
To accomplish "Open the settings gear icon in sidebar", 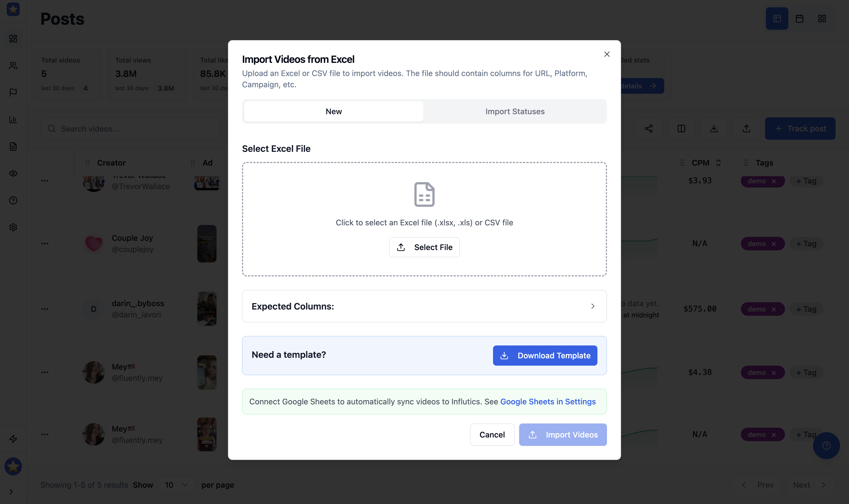I will coord(13,227).
